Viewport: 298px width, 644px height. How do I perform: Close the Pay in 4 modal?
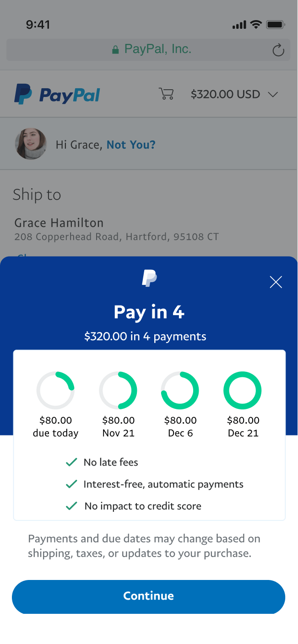276,282
